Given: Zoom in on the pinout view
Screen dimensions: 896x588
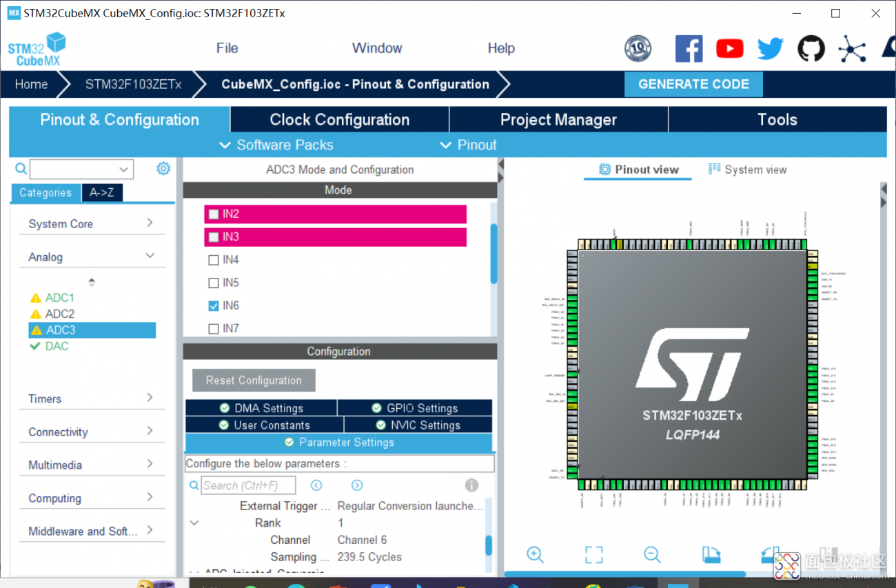Looking at the screenshot, I should pyautogui.click(x=535, y=554).
